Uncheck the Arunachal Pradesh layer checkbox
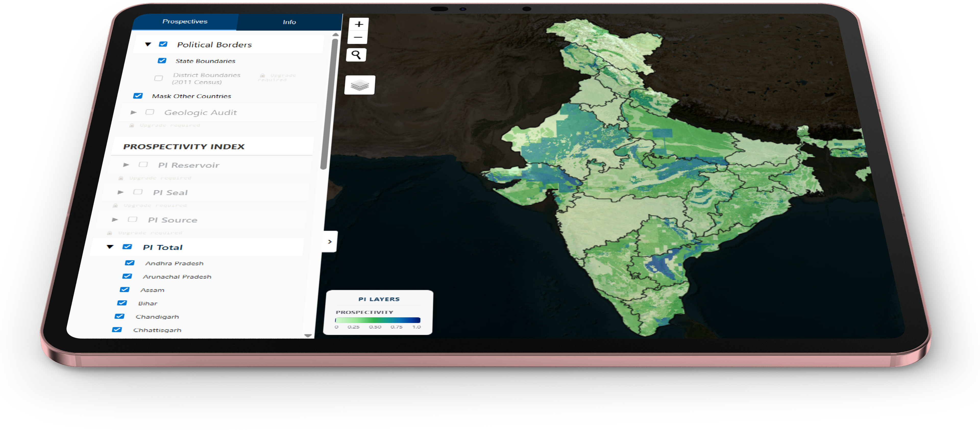 [127, 276]
